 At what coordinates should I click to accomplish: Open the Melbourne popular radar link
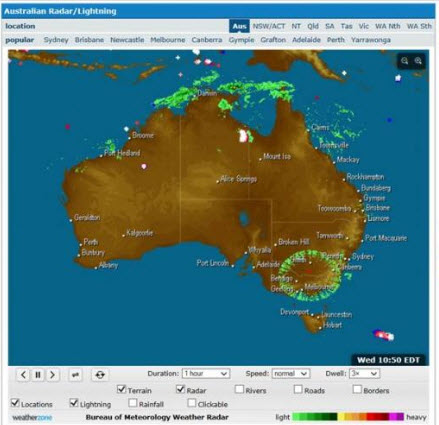point(168,40)
